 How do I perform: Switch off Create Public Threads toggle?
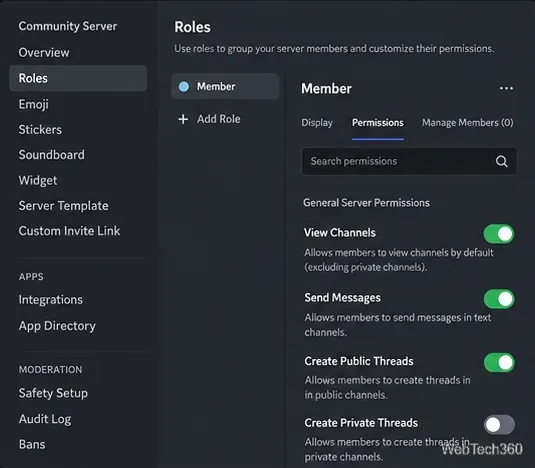(499, 363)
